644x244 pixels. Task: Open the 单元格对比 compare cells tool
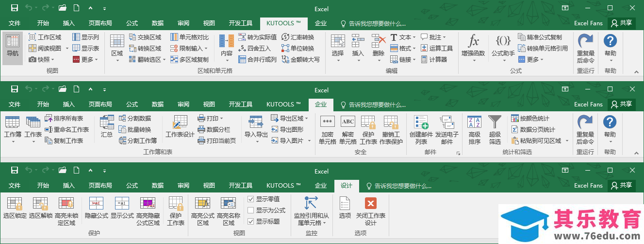(x=190, y=37)
